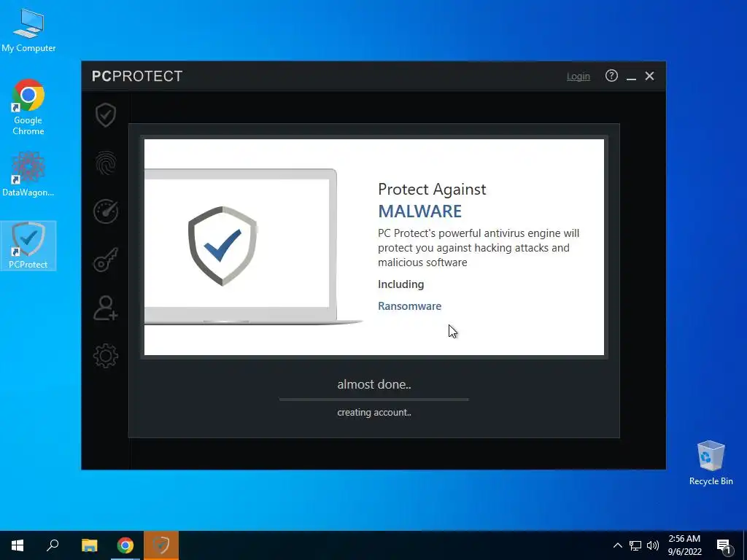Image resolution: width=747 pixels, height=560 pixels.
Task: Open the fingerprint privacy sidebar icon
Action: click(x=105, y=163)
